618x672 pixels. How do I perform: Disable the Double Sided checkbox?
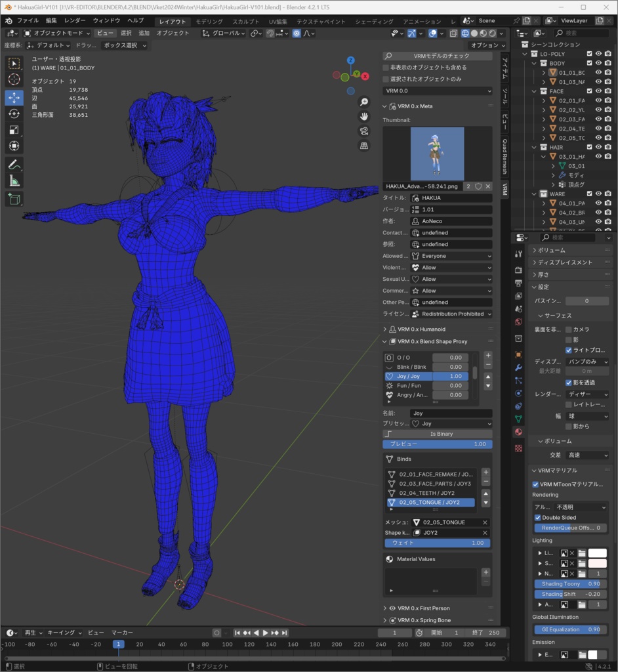[x=539, y=517]
